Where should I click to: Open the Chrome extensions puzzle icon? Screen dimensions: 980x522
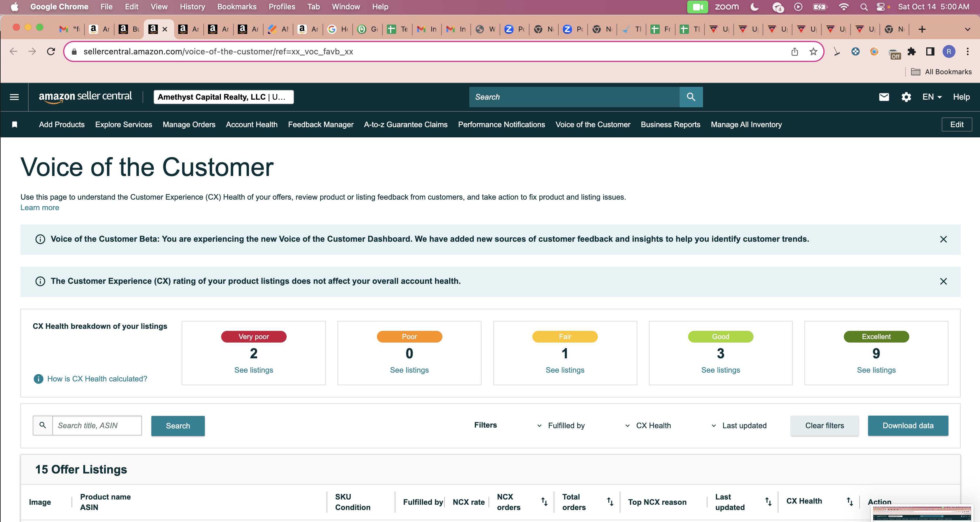click(912, 51)
